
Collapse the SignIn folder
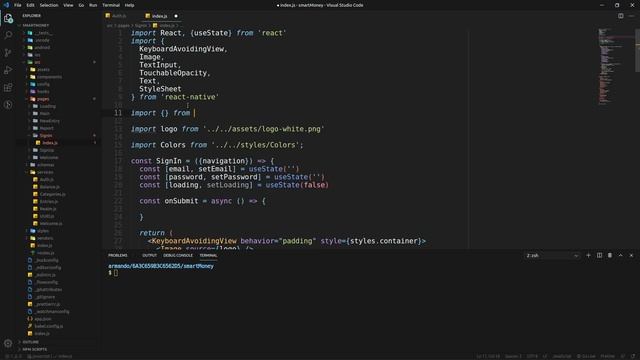(x=46, y=136)
